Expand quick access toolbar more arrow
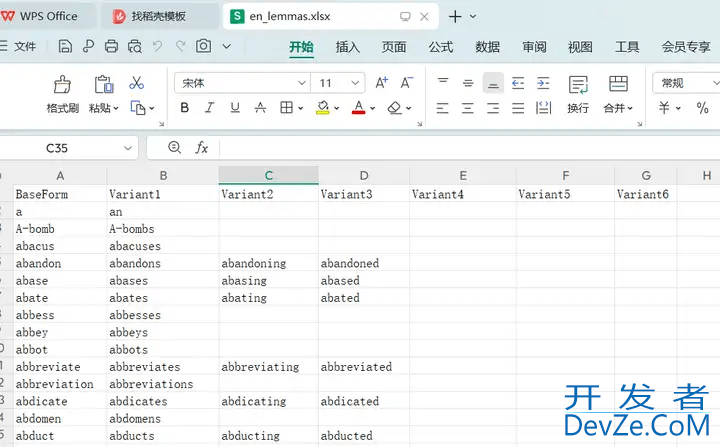The image size is (720, 447). pos(226,46)
